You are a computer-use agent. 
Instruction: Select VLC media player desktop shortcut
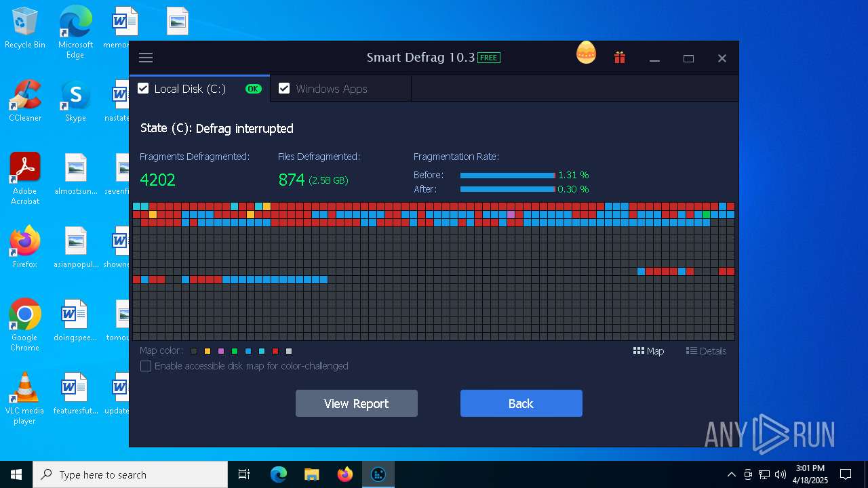point(25,399)
